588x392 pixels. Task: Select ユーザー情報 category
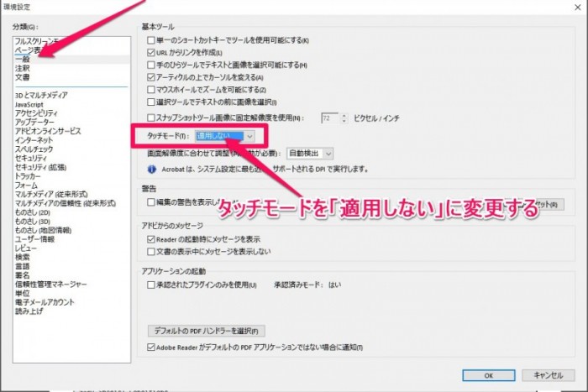coord(35,239)
